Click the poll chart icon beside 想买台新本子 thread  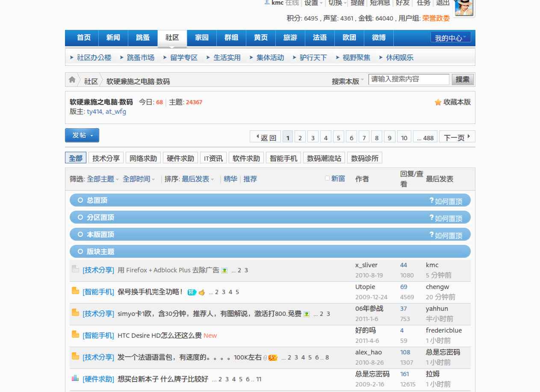[x=75, y=378]
